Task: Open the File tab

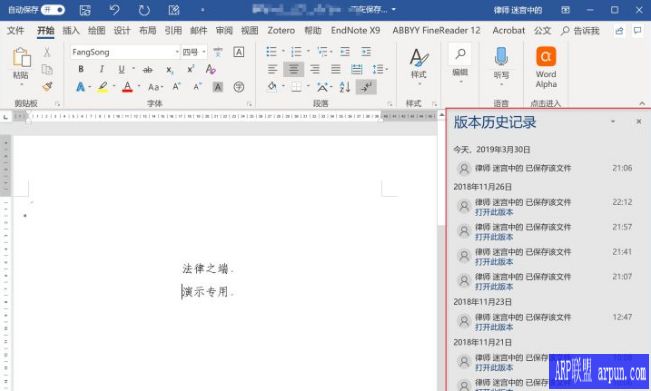Action: 15,31
